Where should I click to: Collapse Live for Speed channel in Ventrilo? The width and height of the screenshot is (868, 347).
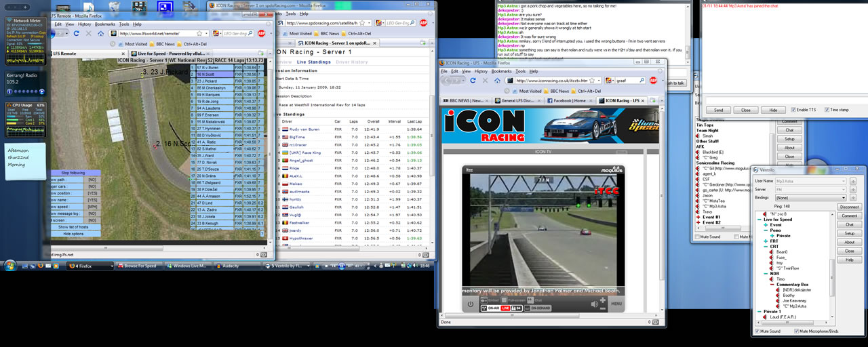tap(759, 220)
